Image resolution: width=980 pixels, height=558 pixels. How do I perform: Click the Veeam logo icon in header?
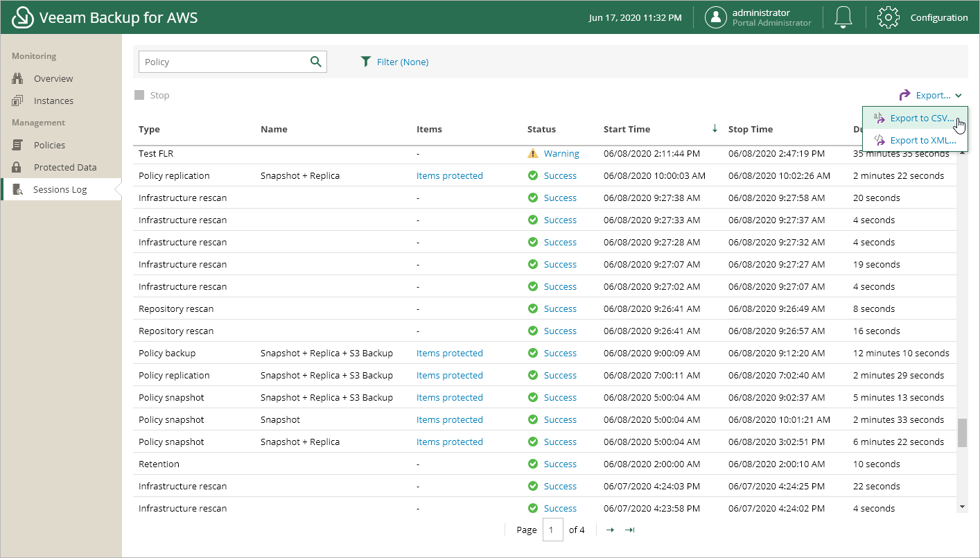click(23, 17)
